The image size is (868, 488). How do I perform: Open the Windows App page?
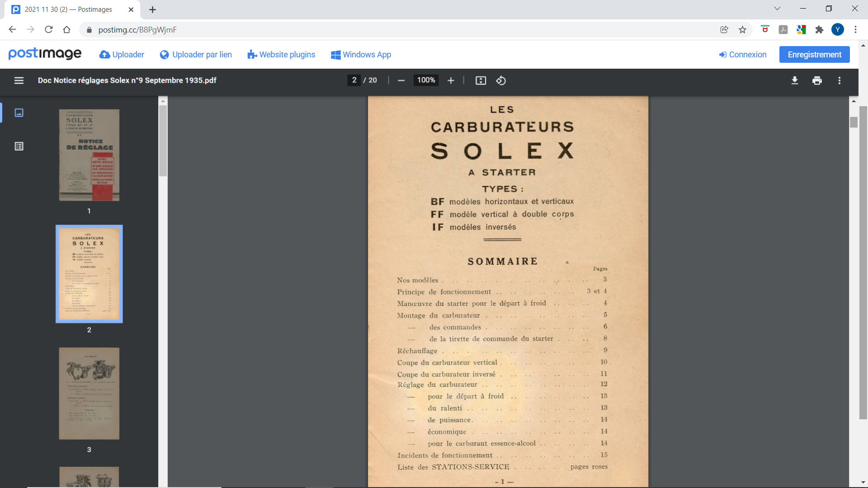coord(361,55)
